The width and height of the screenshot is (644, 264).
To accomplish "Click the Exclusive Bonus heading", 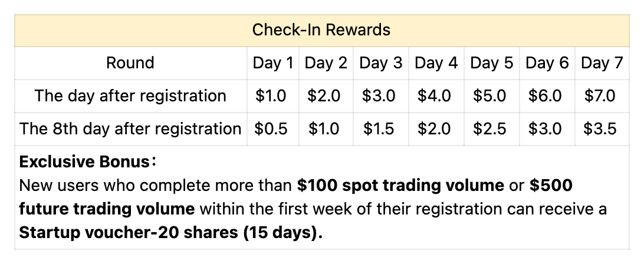I will pos(87,161).
